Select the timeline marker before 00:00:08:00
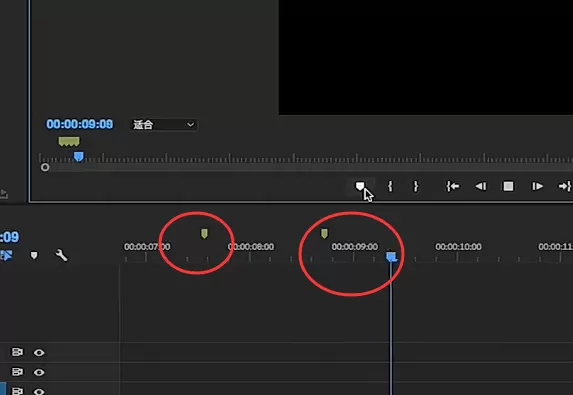Image resolution: width=573 pixels, height=395 pixels. pos(204,233)
